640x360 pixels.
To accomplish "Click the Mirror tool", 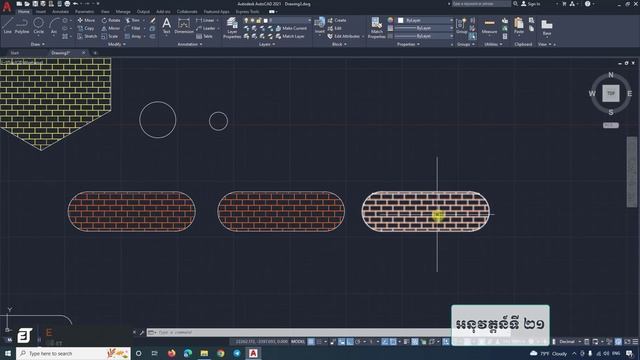I will (x=111, y=28).
